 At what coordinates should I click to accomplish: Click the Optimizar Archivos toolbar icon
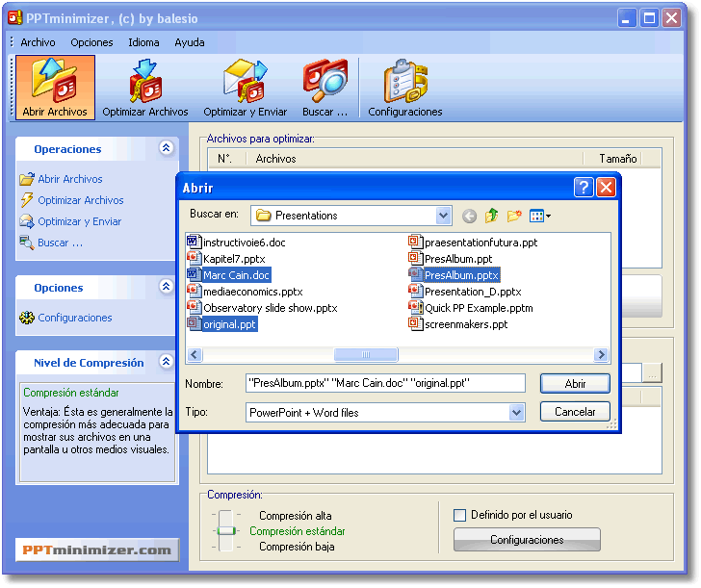[145, 88]
